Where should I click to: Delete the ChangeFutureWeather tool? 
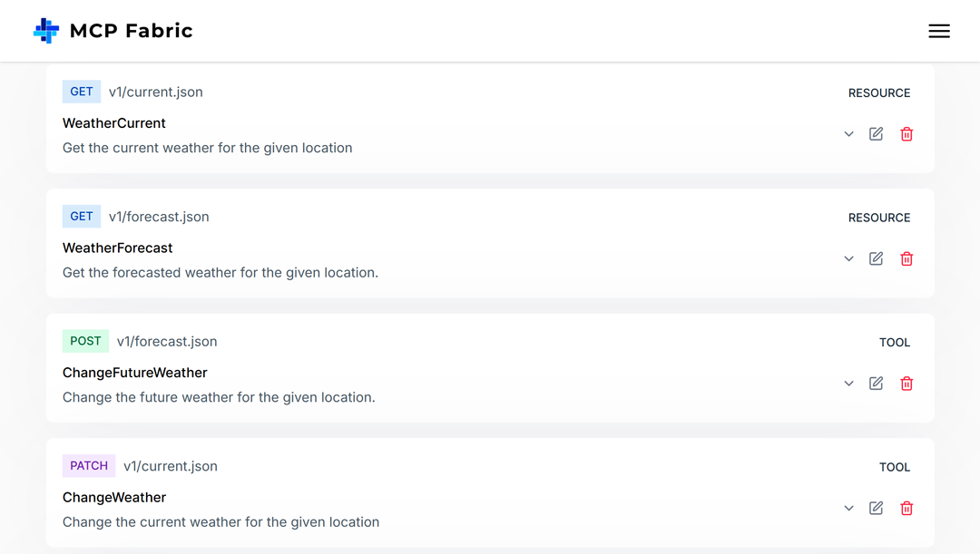[906, 383]
